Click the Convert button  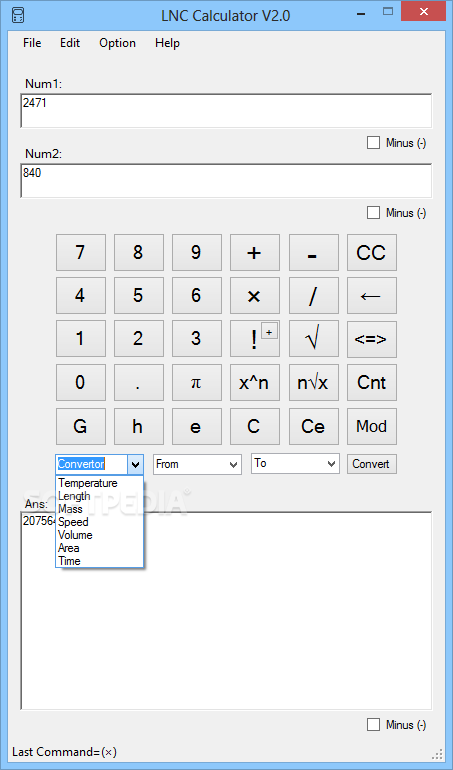click(371, 464)
